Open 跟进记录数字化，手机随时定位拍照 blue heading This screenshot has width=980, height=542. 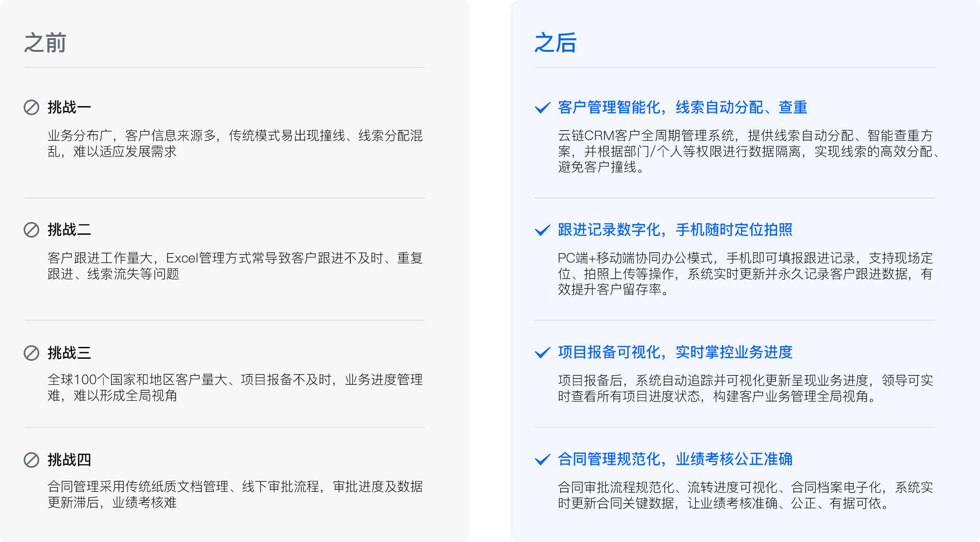coord(675,230)
